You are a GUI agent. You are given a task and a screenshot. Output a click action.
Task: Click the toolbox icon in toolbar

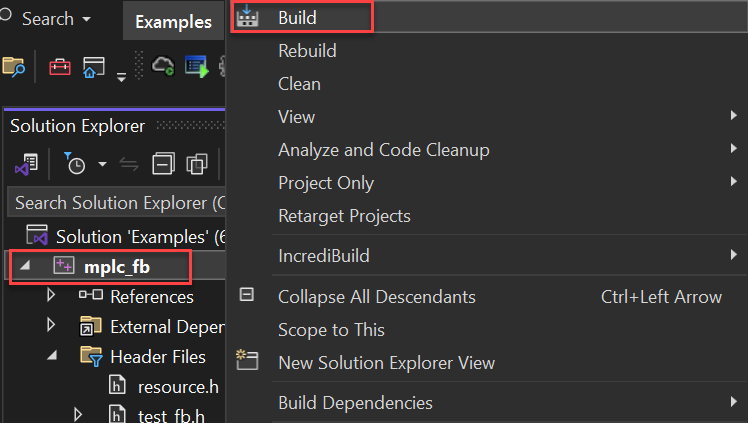point(60,67)
